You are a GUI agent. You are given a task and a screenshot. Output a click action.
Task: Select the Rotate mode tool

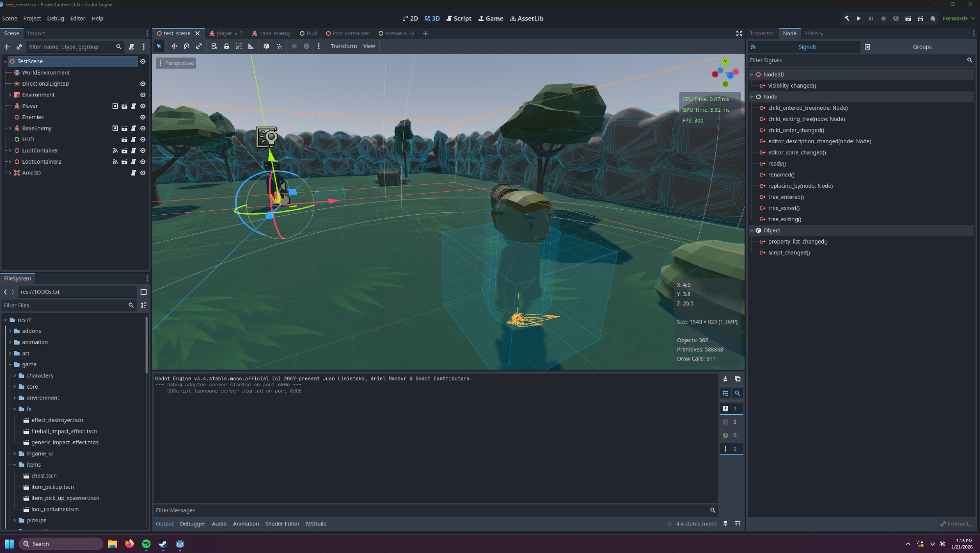pyautogui.click(x=186, y=46)
